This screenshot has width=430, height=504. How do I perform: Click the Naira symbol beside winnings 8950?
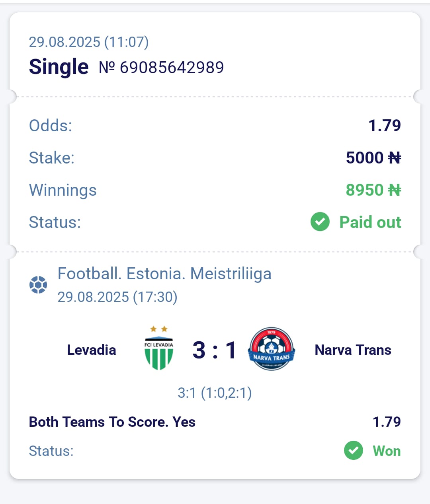(395, 190)
